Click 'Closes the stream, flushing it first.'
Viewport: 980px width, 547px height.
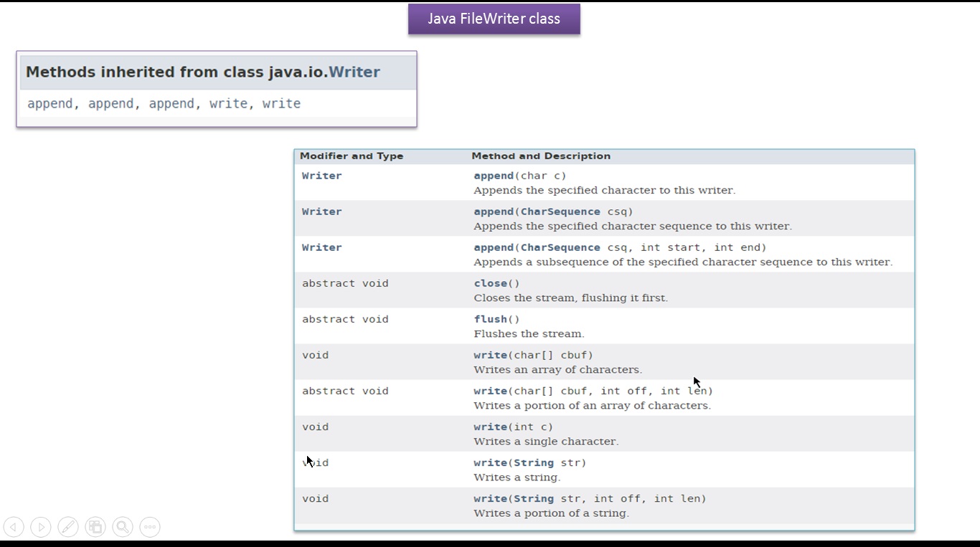click(x=570, y=298)
